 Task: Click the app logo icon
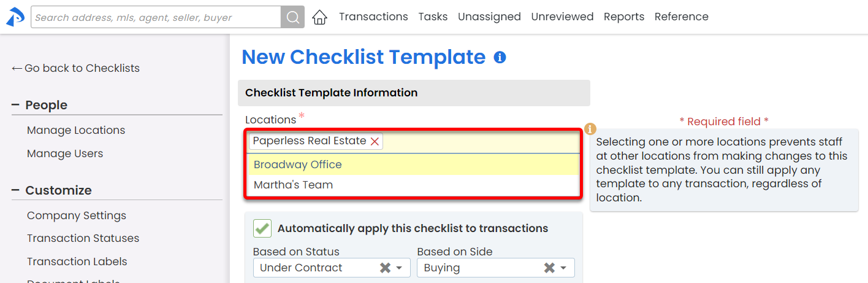coord(15,17)
